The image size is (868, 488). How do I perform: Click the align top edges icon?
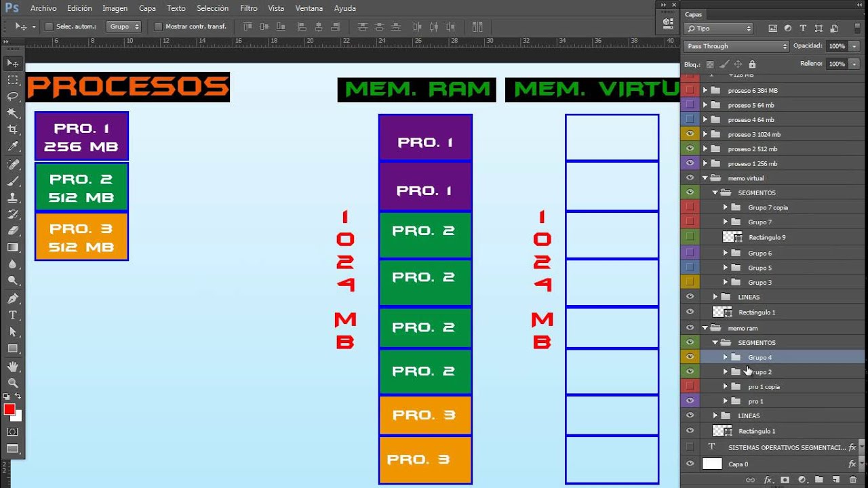coord(247,27)
